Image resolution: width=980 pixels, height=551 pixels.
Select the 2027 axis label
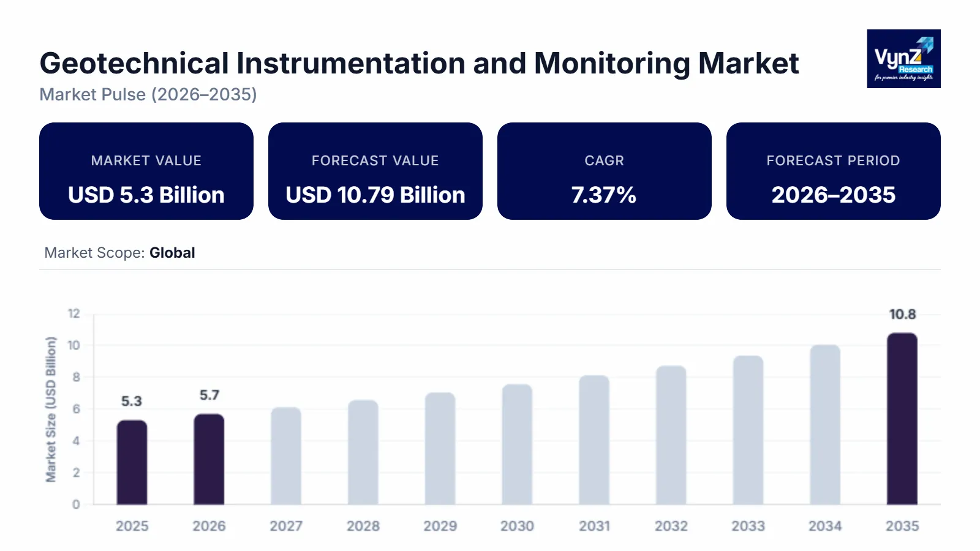pos(287,526)
